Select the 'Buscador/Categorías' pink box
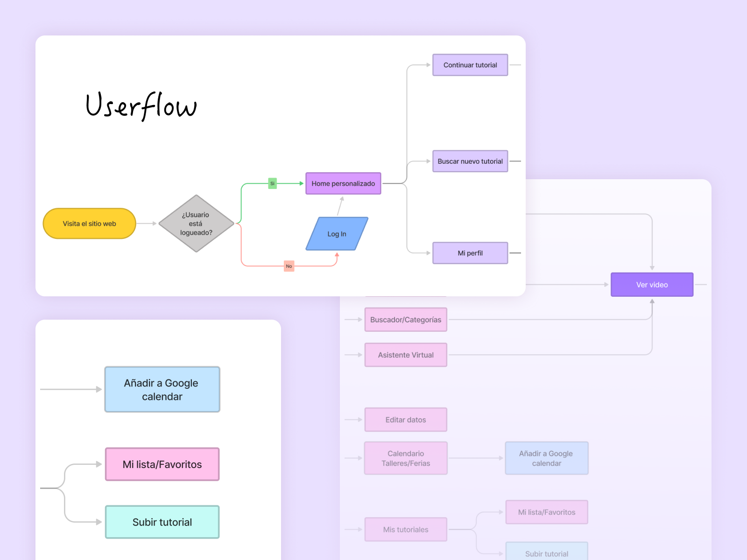 pyautogui.click(x=405, y=320)
